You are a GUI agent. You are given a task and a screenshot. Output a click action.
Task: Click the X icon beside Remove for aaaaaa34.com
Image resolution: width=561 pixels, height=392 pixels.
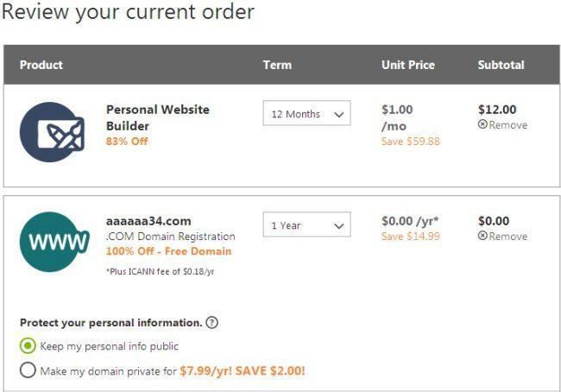tap(482, 236)
